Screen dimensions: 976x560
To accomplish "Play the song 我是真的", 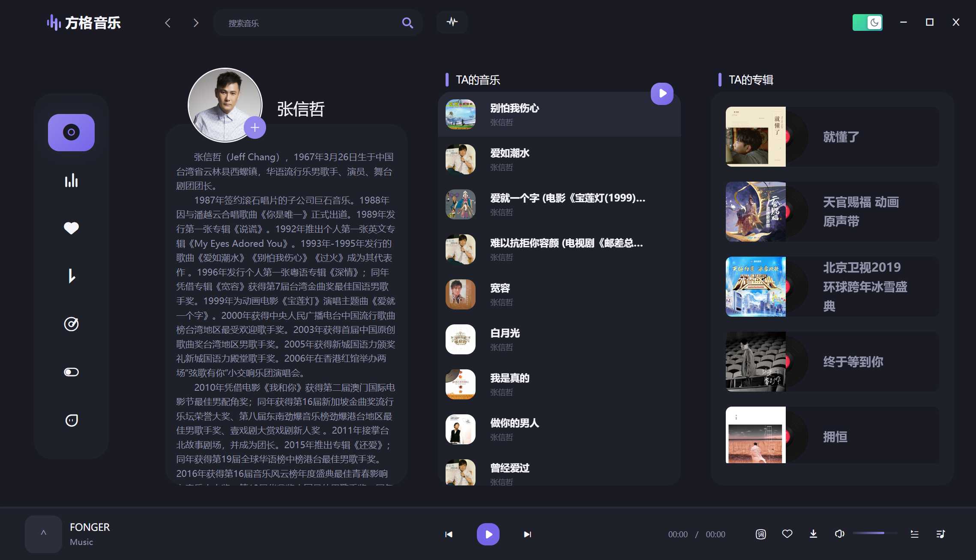I will coord(559,384).
